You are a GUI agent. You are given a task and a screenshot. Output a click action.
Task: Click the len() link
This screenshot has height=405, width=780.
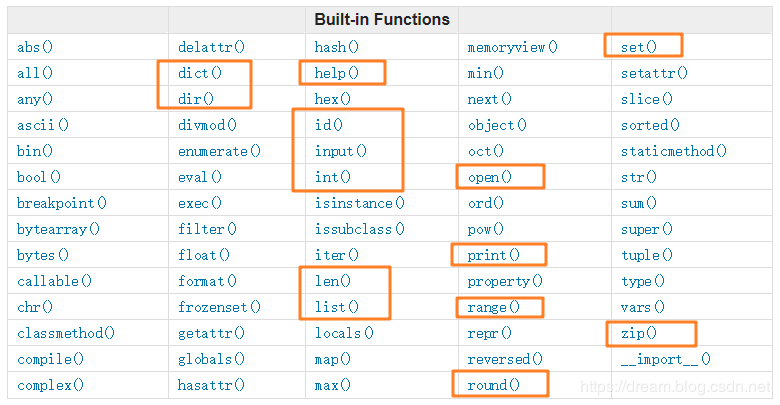pos(332,281)
